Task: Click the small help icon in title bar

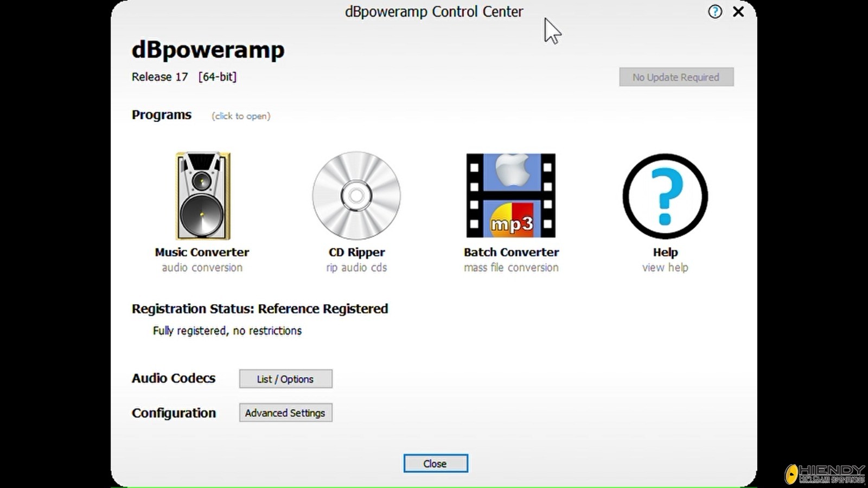Action: pyautogui.click(x=715, y=11)
